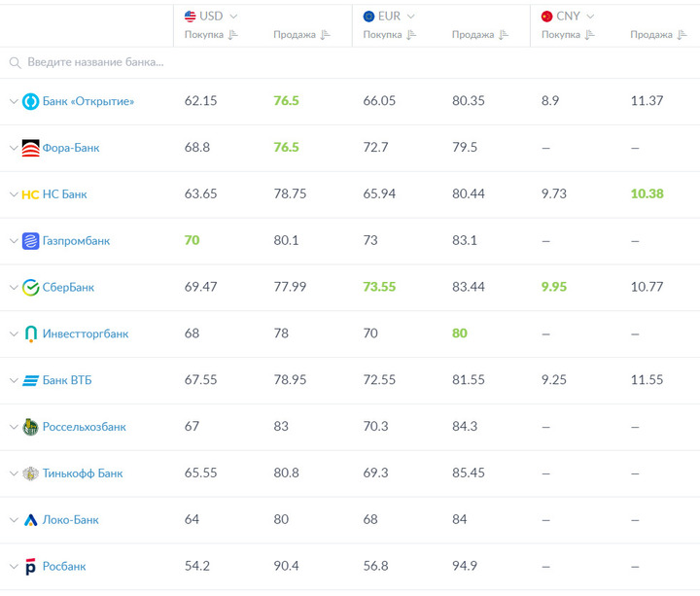
Task: Focus the bank name search field
Action: point(350,62)
